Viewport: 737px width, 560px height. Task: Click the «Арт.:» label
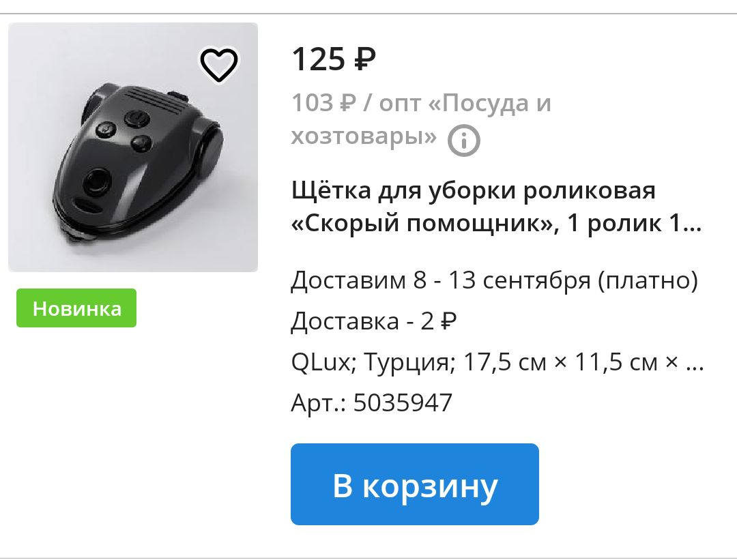319,402
